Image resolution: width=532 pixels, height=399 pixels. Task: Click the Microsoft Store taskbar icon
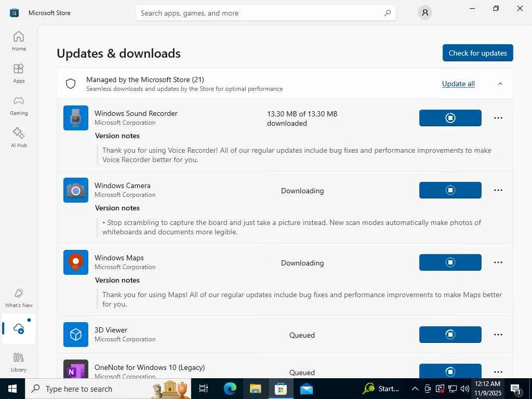(x=281, y=389)
